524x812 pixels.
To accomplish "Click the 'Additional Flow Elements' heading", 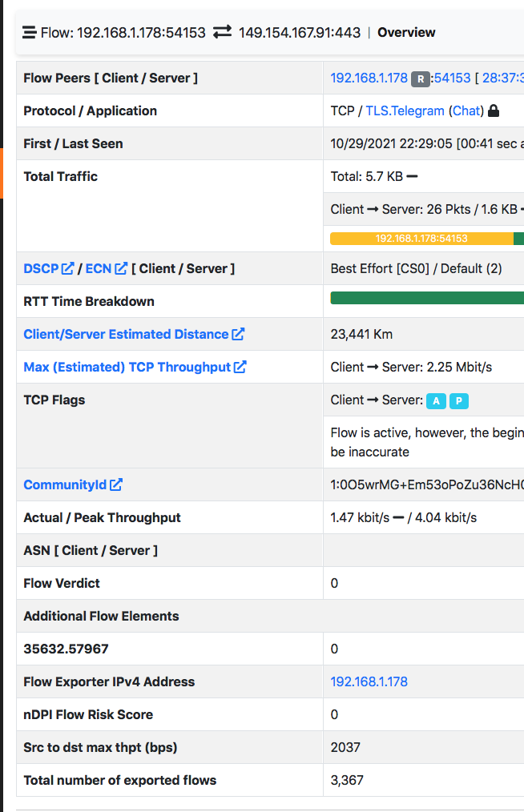I will coord(101,617).
